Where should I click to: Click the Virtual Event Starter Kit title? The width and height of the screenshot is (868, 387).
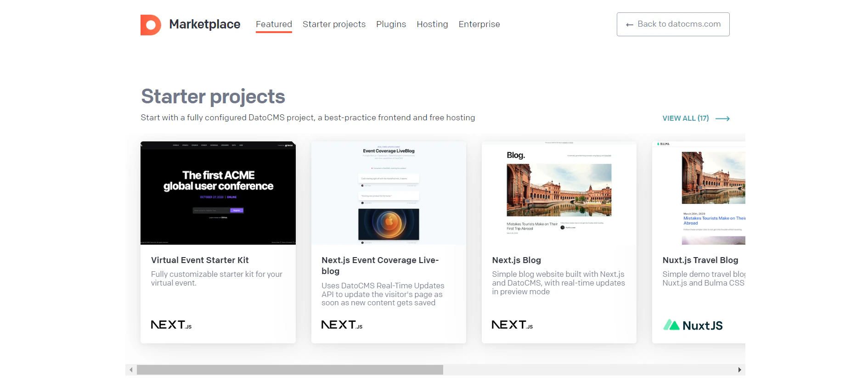tap(200, 260)
